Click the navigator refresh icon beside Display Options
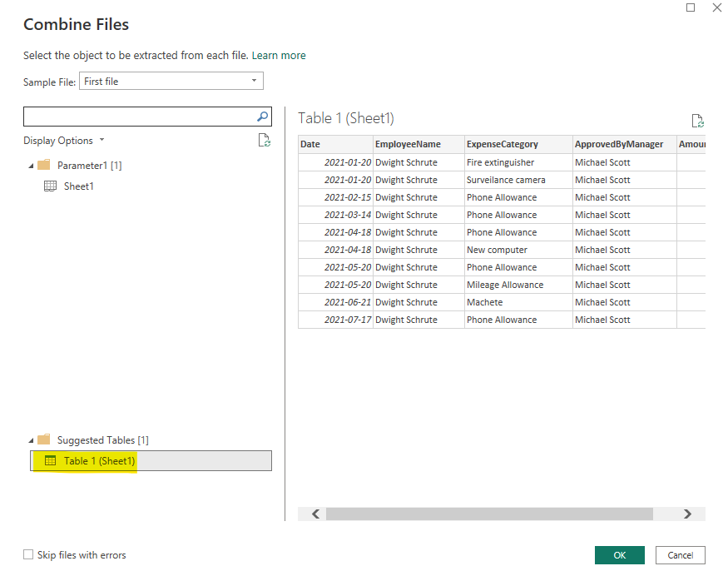Image resolution: width=728 pixels, height=566 pixels. [x=265, y=140]
